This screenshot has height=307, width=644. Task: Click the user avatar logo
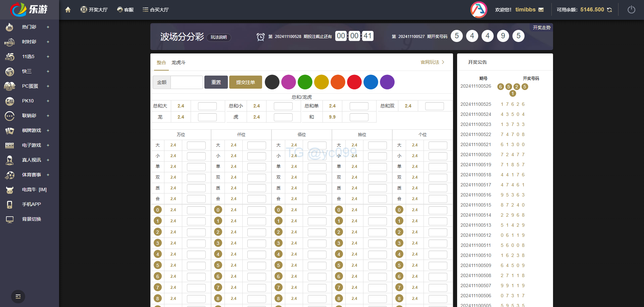click(x=479, y=10)
